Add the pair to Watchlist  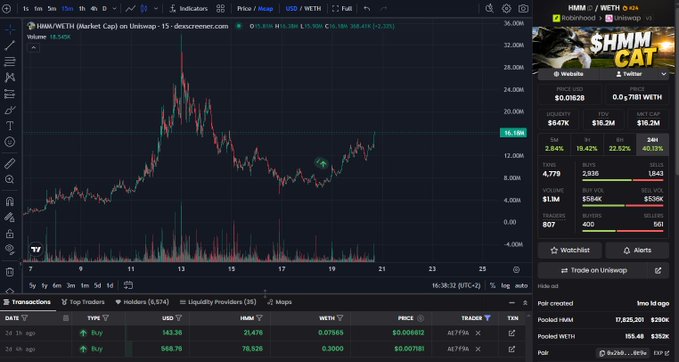[569, 250]
